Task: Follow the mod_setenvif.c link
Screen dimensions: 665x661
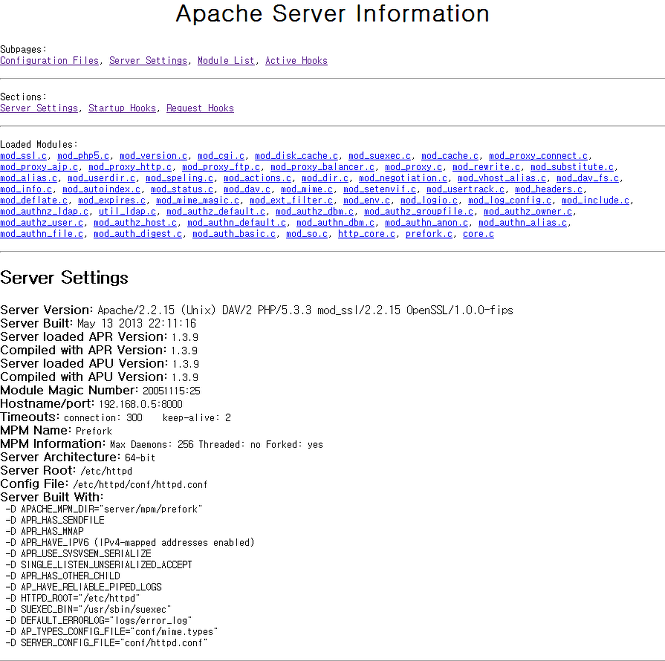Action: point(380,189)
